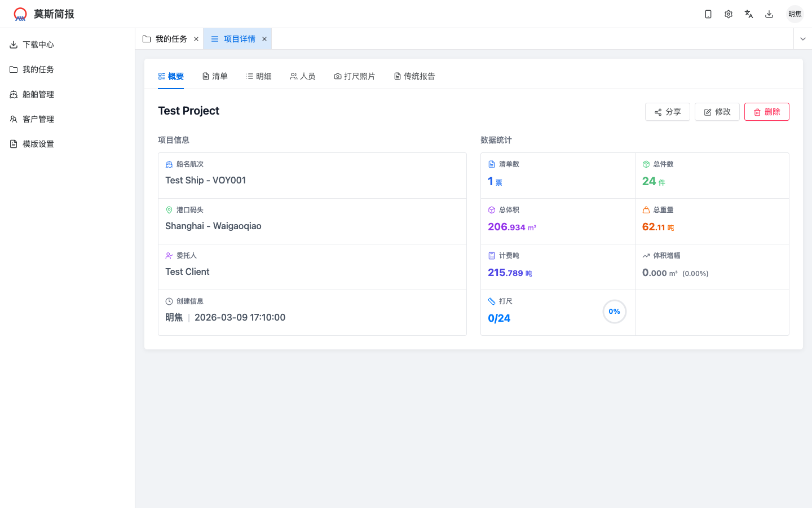812x508 pixels.
Task: Click the 修改 edit button
Action: point(717,112)
